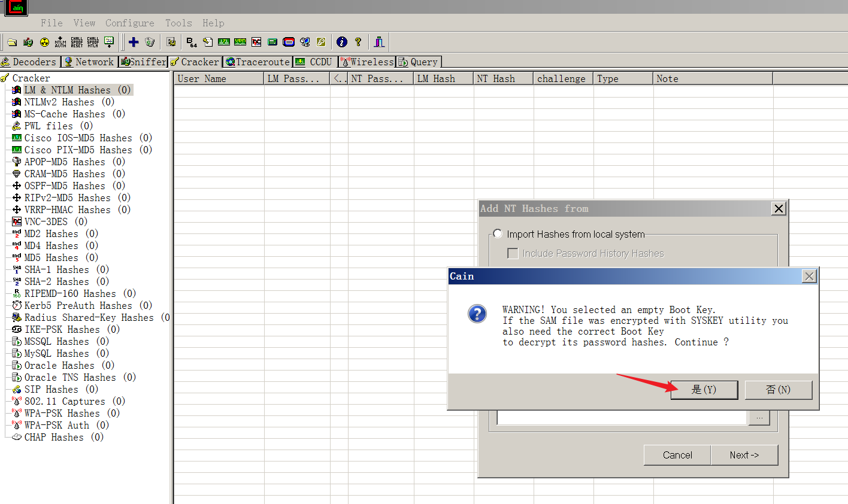
Task: Open the Configure menu
Action: point(130,23)
